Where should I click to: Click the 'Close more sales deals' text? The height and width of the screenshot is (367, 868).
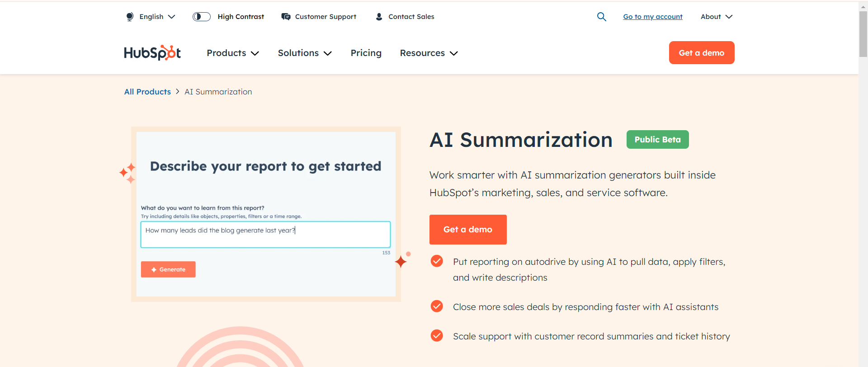point(586,307)
